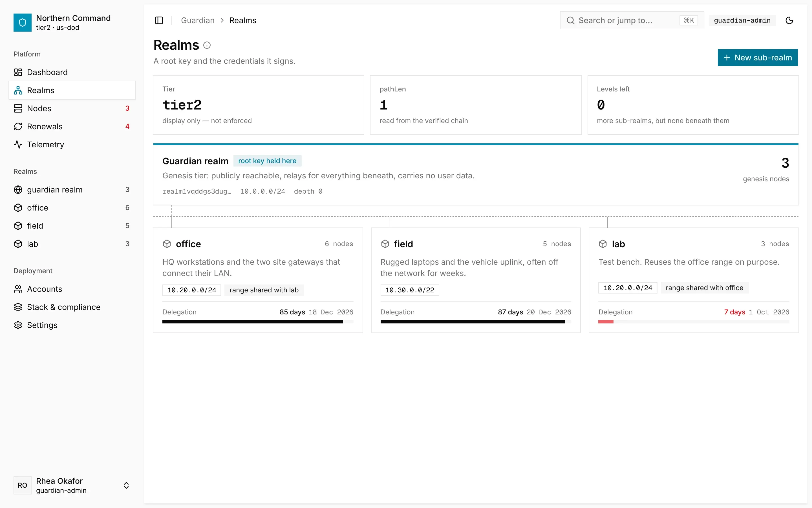
Task: Select guardian realm in sidebar list
Action: [x=72, y=190]
